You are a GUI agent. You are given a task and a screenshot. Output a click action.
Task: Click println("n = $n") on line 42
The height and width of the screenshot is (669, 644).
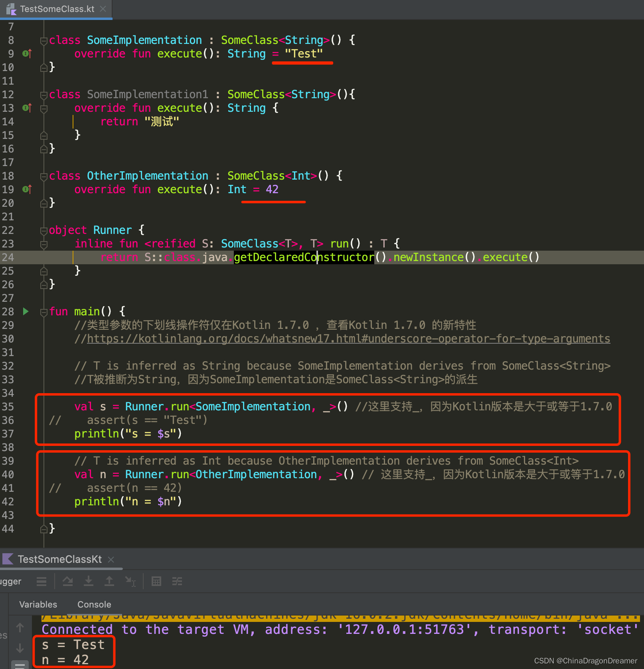(x=128, y=501)
